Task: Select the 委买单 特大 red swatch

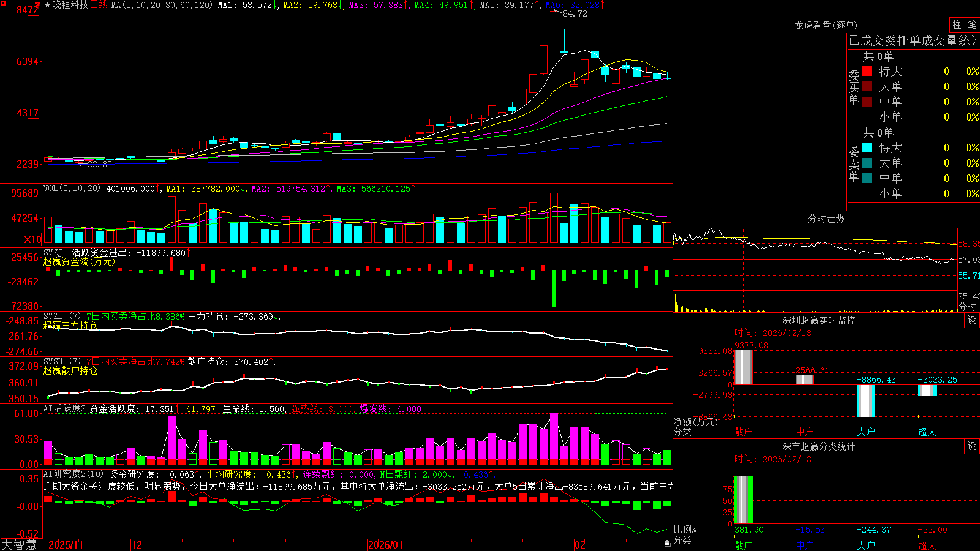Action: 867,71
